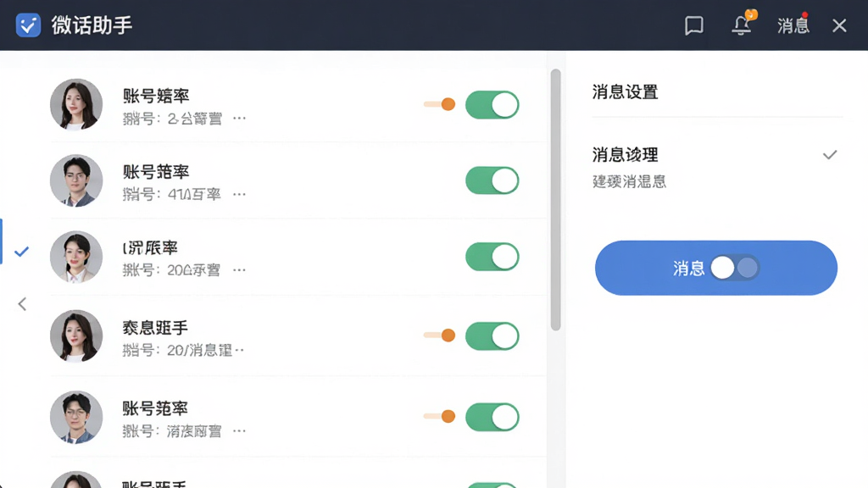Click the gray subtitle under the checked settings item
Image resolution: width=868 pixels, height=488 pixels.
tap(630, 181)
